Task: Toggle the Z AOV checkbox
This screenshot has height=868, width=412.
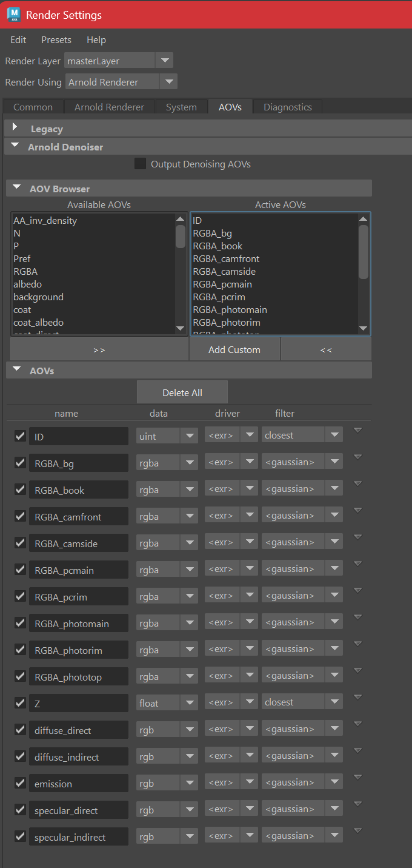Action: coord(20,702)
